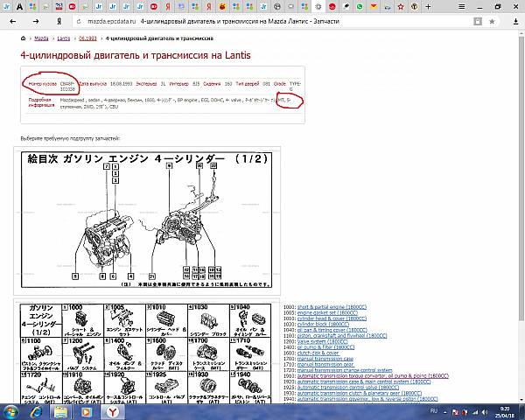
Task: Select the 1710 transmission gear thumbnail cell
Action: pyautogui.click(x=250, y=354)
